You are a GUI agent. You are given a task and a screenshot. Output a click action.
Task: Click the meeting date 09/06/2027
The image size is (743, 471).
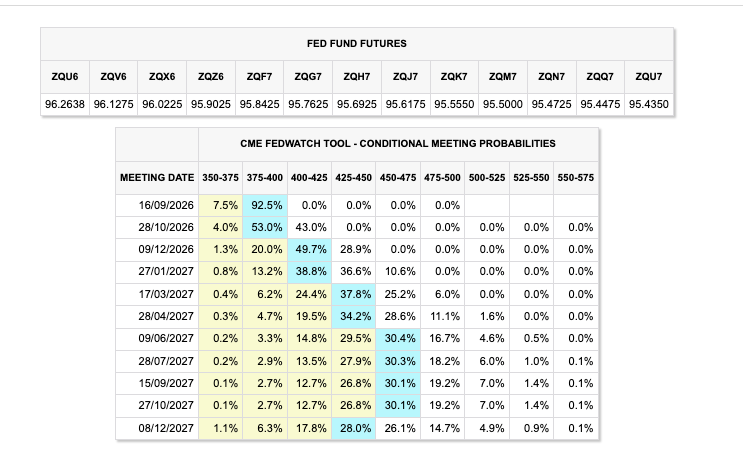tap(157, 339)
